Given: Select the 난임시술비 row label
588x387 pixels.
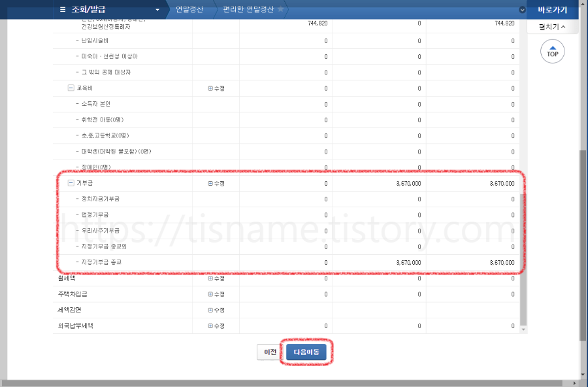Looking at the screenshot, I should [x=95, y=41].
